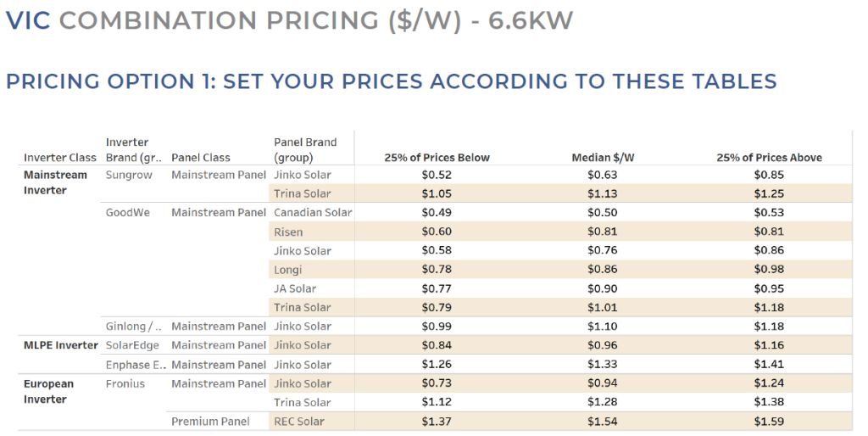Select the Sungrow inverter brand cell
This screenshot has width=868, height=436.
(x=129, y=175)
